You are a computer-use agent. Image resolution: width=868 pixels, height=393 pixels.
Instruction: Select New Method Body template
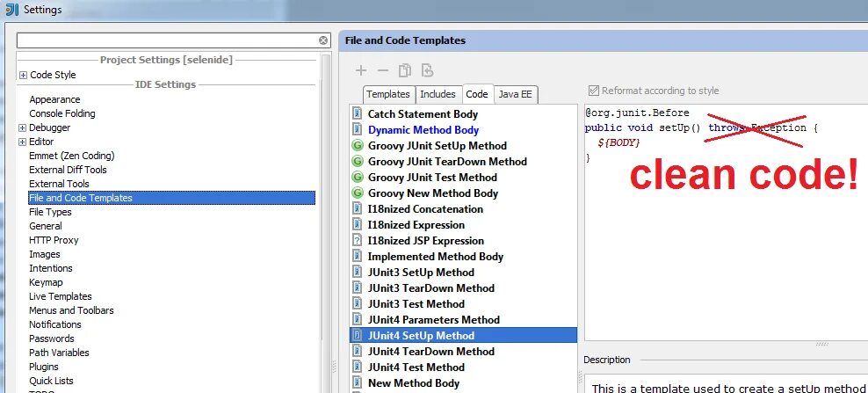click(x=414, y=383)
